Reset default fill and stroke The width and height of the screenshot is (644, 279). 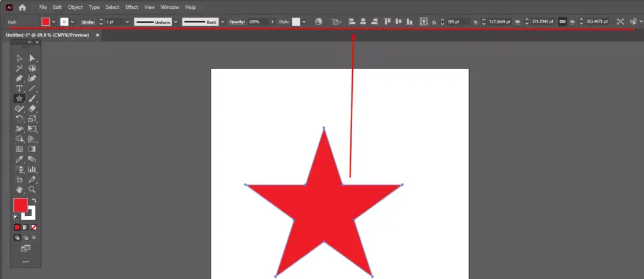(x=16, y=217)
